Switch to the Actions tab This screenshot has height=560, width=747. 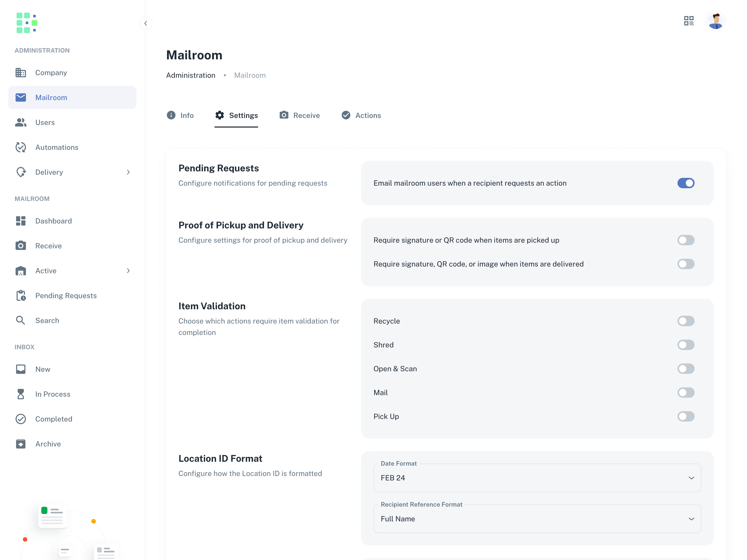tap(361, 115)
